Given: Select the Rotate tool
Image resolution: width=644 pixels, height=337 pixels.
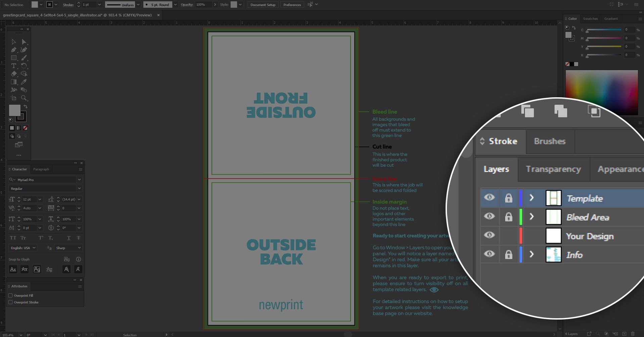Looking at the screenshot, I should coord(24,66).
